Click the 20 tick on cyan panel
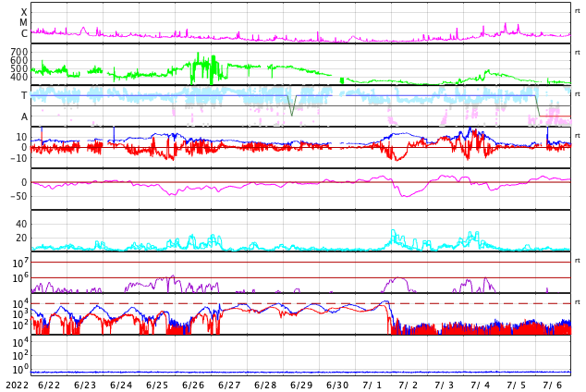Viewport: 586px width, 392px height. pyautogui.click(x=21, y=238)
